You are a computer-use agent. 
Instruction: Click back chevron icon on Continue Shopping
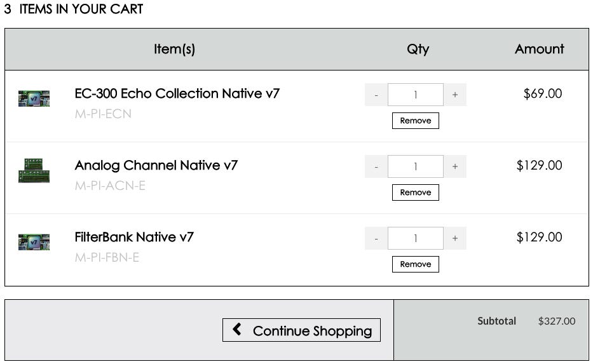click(237, 329)
